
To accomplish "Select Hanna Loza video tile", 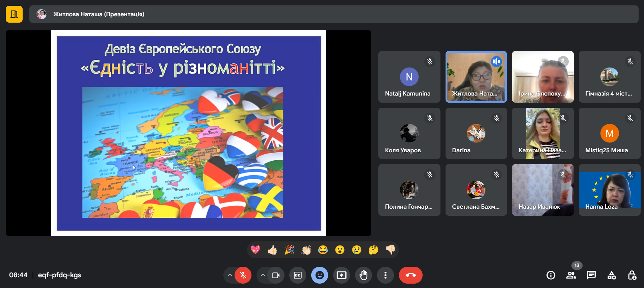I will coord(609,190).
